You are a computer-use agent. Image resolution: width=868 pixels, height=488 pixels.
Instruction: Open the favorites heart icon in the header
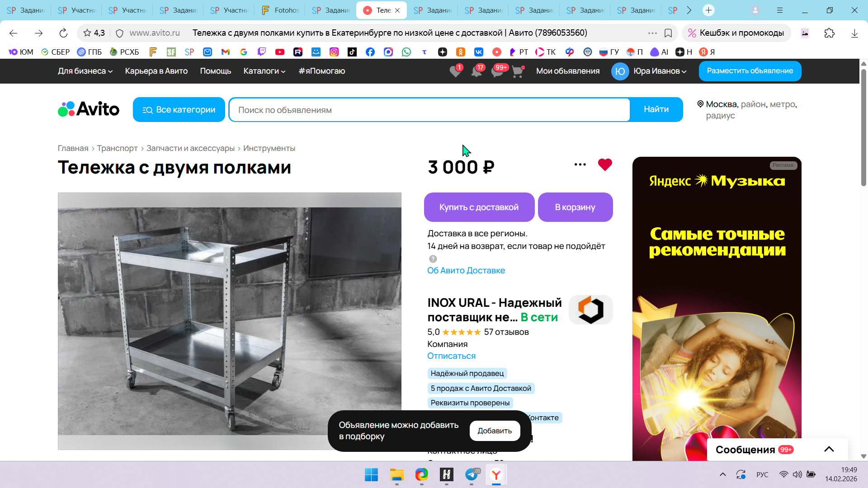(455, 71)
